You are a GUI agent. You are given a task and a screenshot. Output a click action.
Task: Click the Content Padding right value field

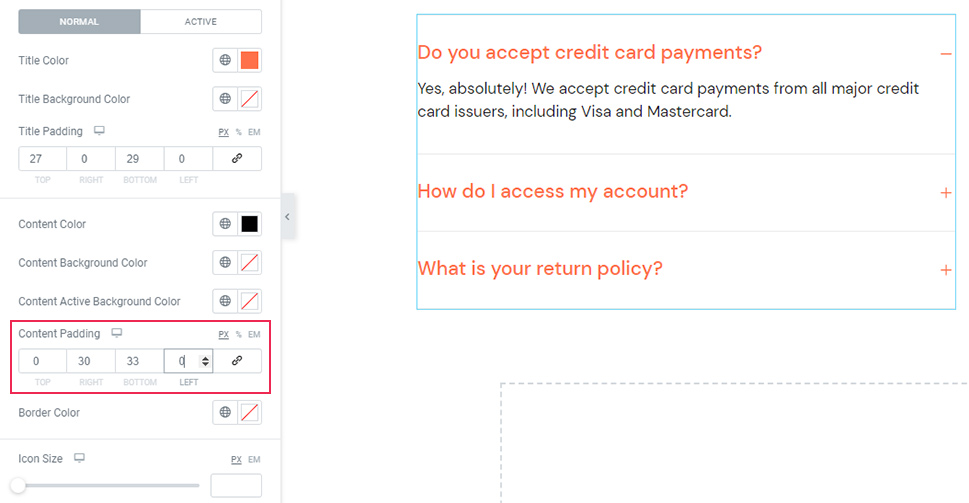91,361
